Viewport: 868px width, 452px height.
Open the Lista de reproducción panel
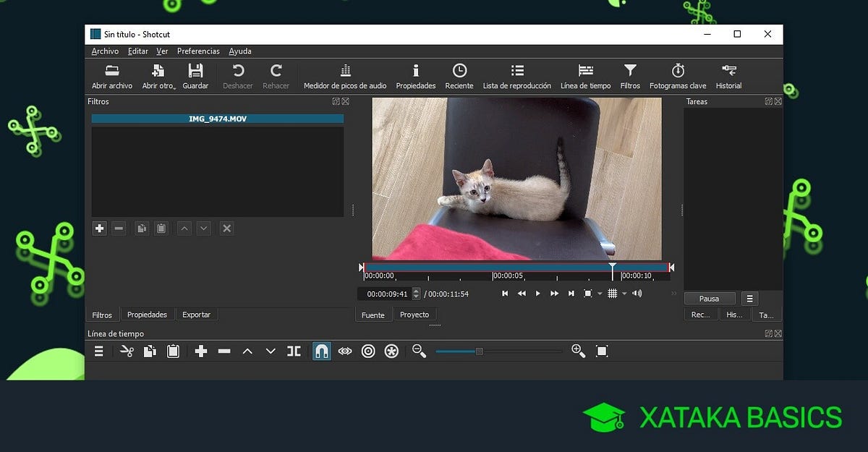pos(516,76)
